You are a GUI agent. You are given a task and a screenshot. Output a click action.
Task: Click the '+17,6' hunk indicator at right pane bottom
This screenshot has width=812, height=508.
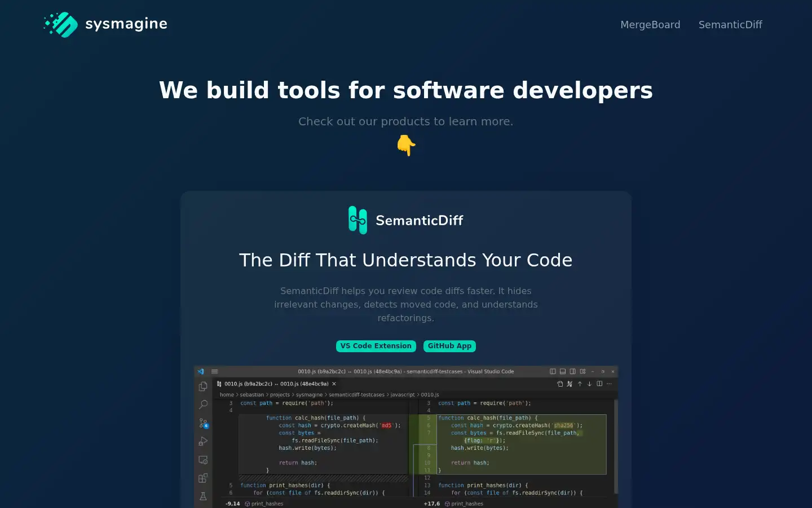pos(432,503)
